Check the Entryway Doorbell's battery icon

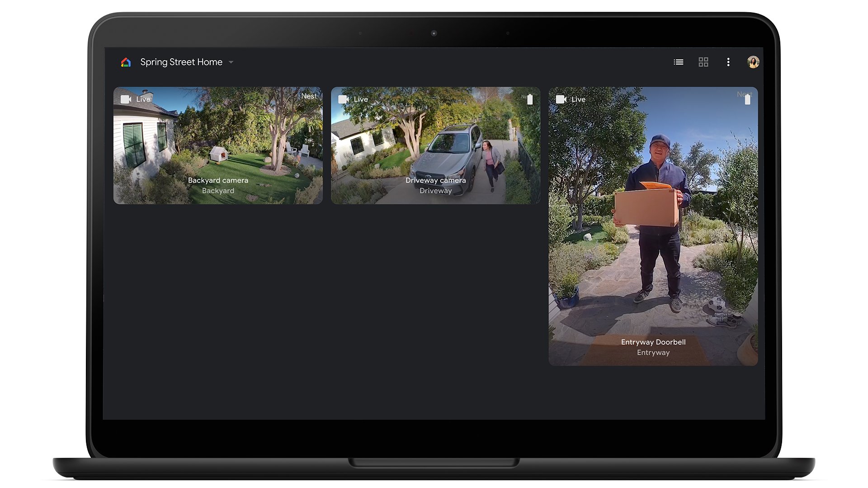pos(747,99)
